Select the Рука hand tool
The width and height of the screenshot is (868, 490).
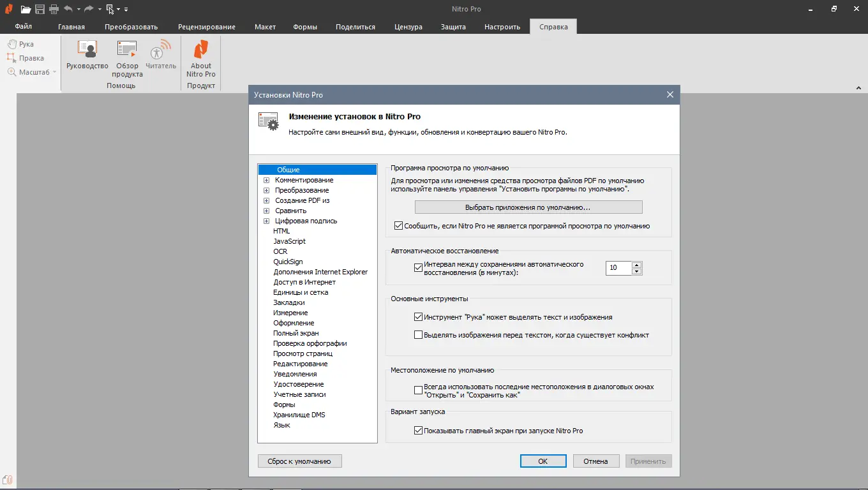(20, 44)
